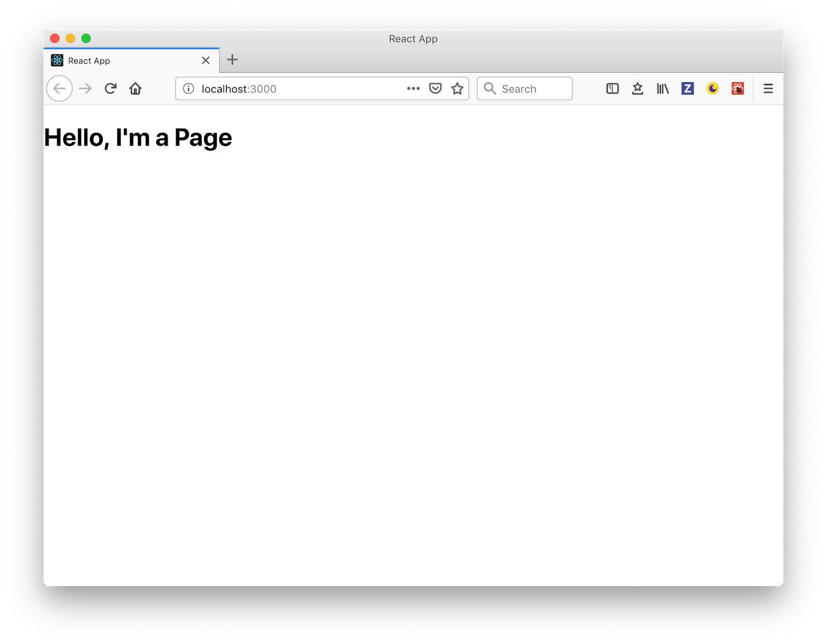Show site information for localhost

[189, 89]
